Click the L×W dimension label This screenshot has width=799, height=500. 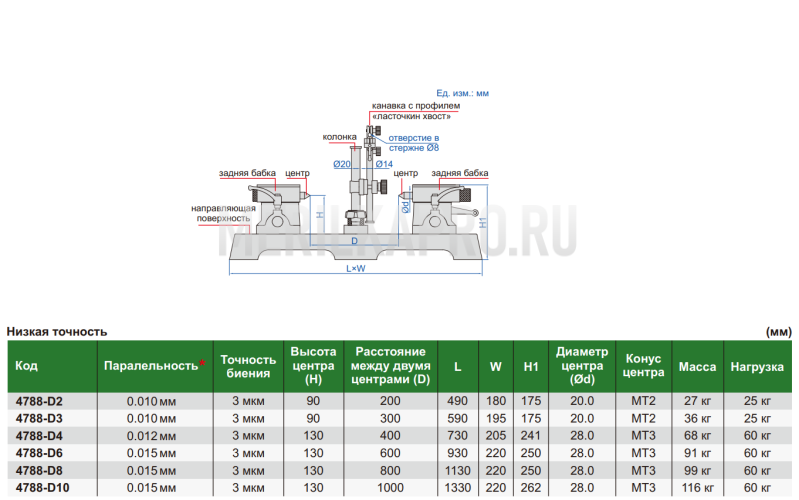(x=356, y=269)
